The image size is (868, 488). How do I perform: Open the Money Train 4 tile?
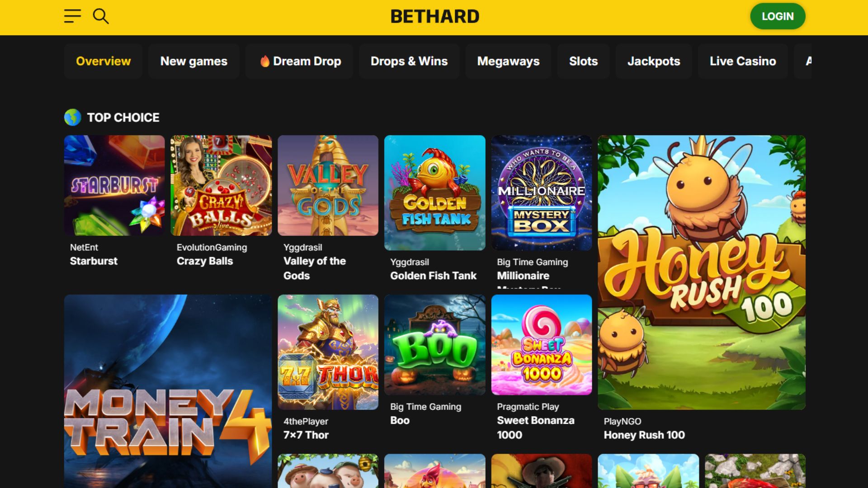168,391
